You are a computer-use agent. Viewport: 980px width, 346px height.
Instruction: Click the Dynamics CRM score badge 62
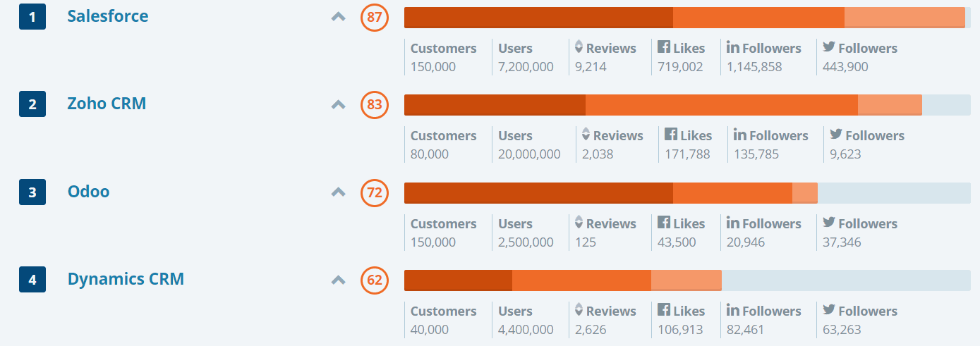coord(375,280)
